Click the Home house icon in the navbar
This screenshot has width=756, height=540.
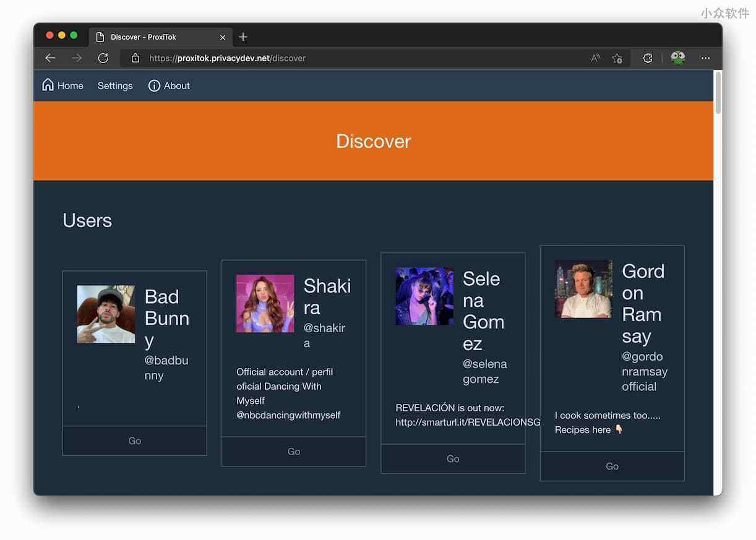point(48,85)
